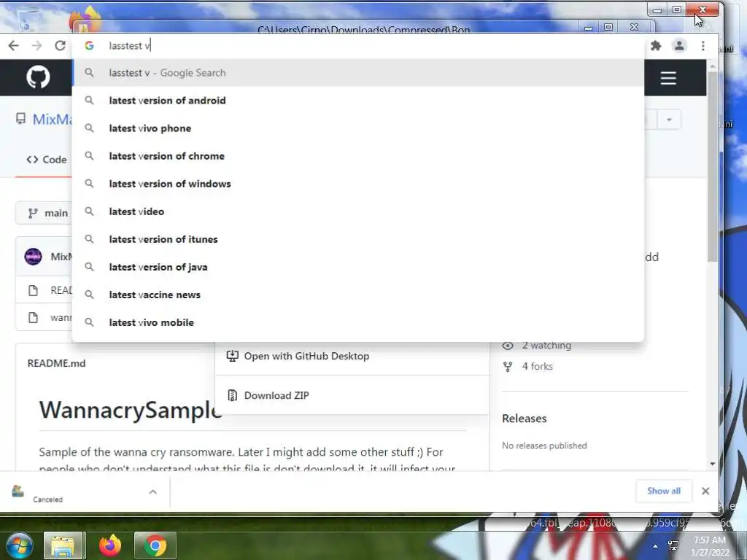Click the repository icon near MixMa

[x=20, y=119]
